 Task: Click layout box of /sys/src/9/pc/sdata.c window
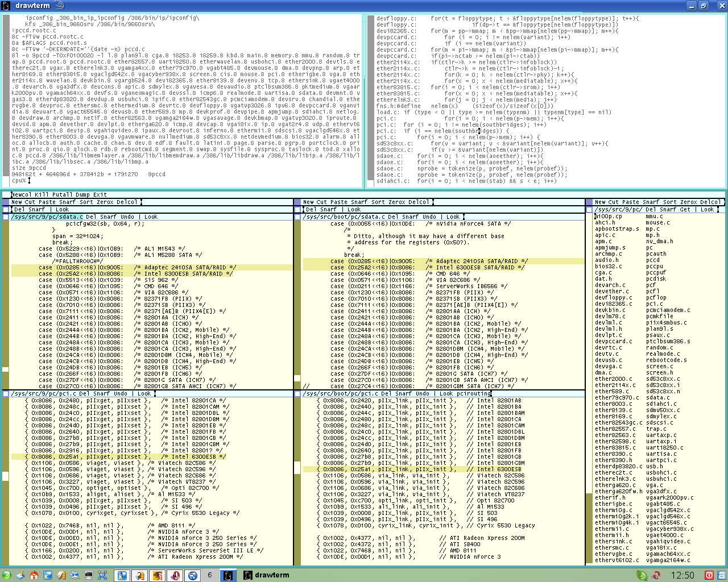tap(6, 217)
